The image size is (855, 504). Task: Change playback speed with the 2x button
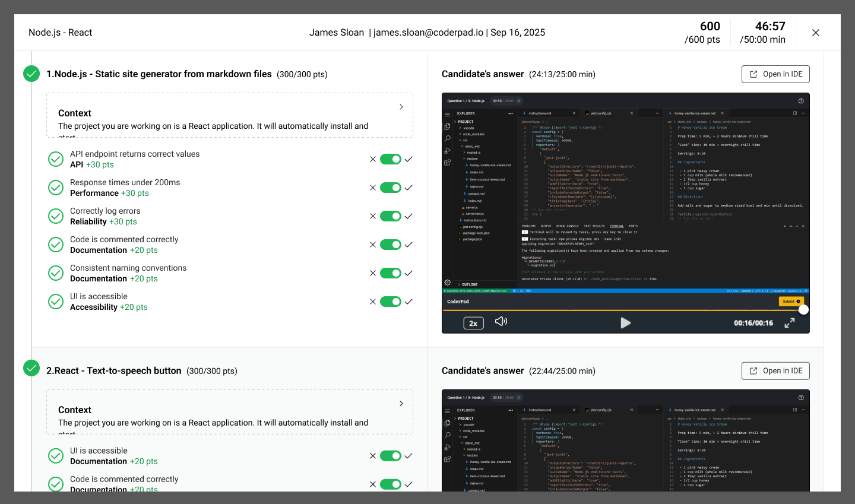pos(473,323)
